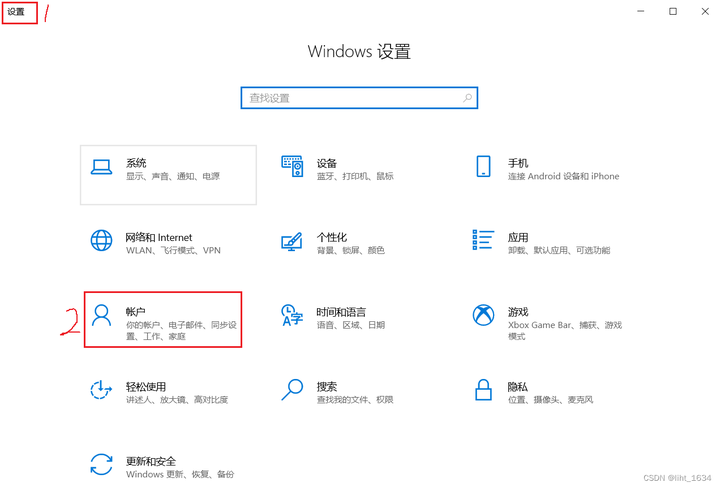The image size is (720, 487).
Task: Open the Phone icon
Action: tap(483, 166)
